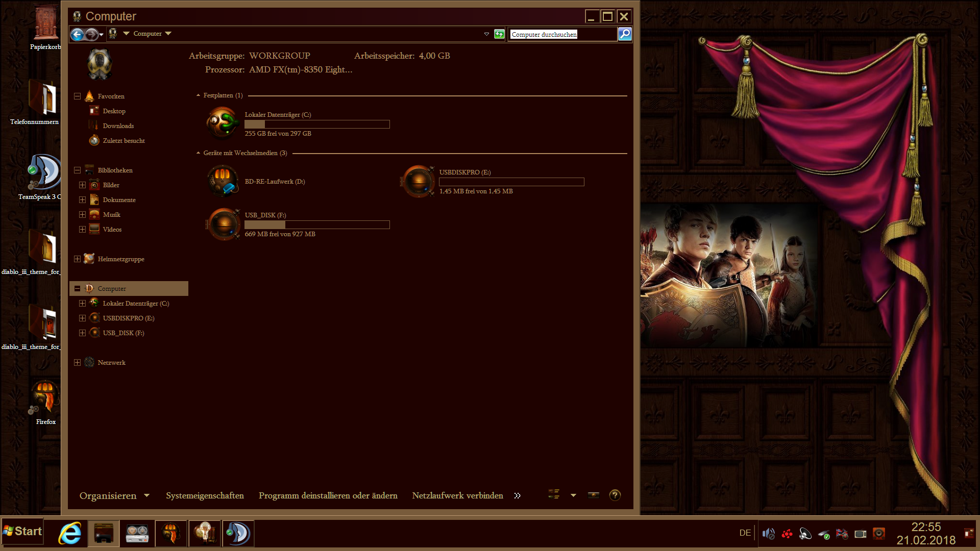Viewport: 980px width, 551px height.
Task: Click Systemeigenschaften in the command bar
Action: (x=205, y=496)
